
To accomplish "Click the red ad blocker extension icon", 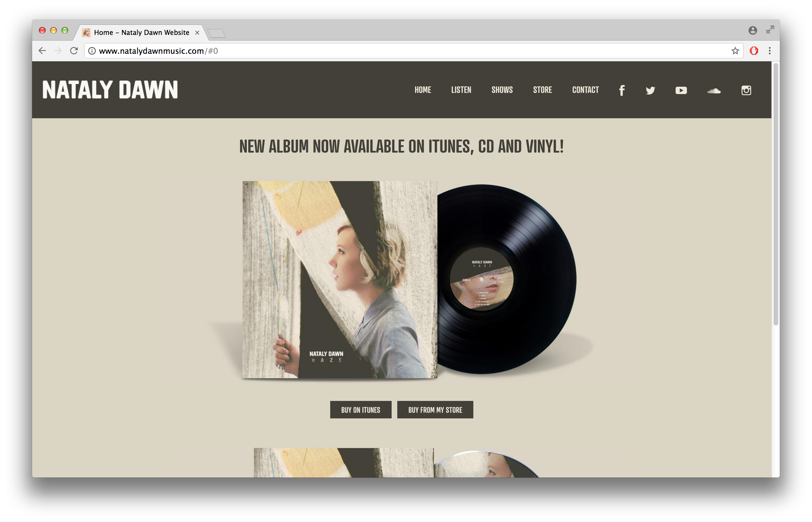I will click(x=754, y=51).
